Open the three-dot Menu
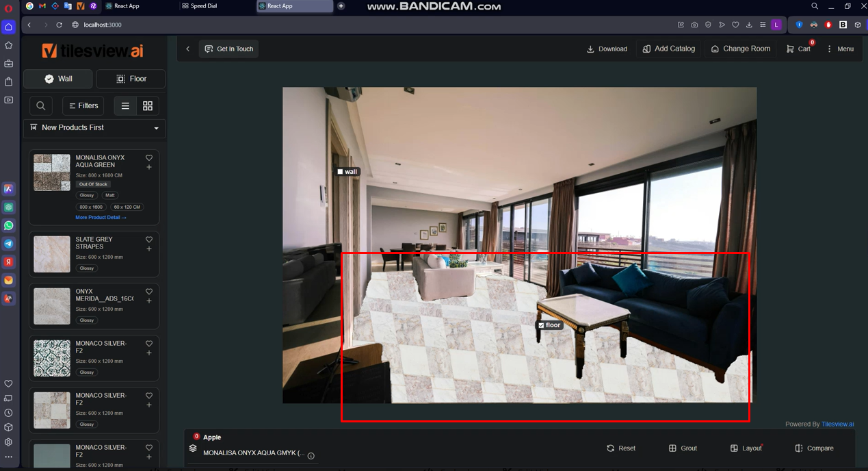 (x=840, y=49)
